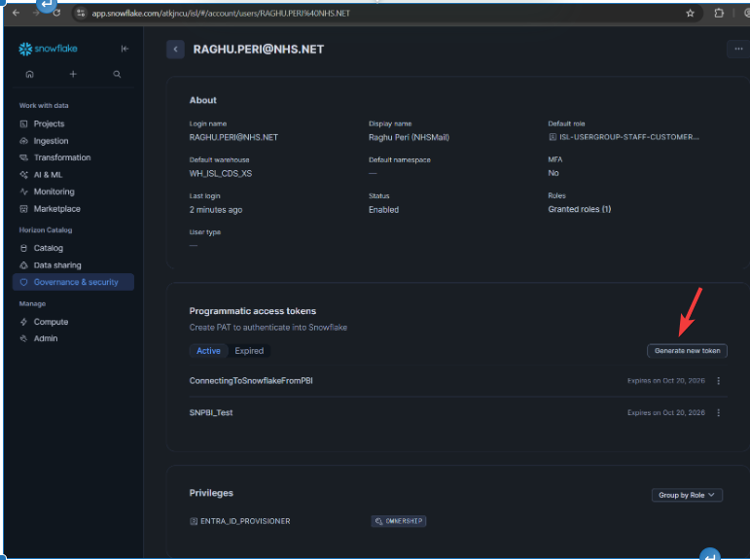
Task: Go back using the page back arrow
Action: click(175, 49)
